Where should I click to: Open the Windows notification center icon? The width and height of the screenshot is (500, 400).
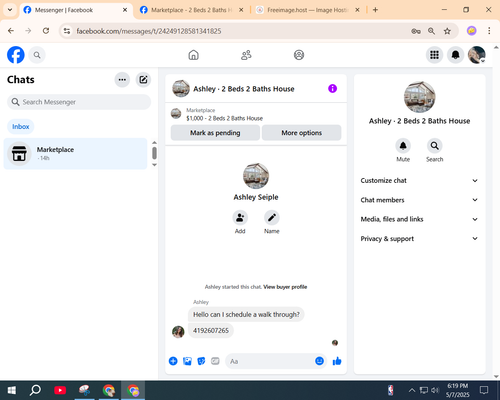pos(484,390)
